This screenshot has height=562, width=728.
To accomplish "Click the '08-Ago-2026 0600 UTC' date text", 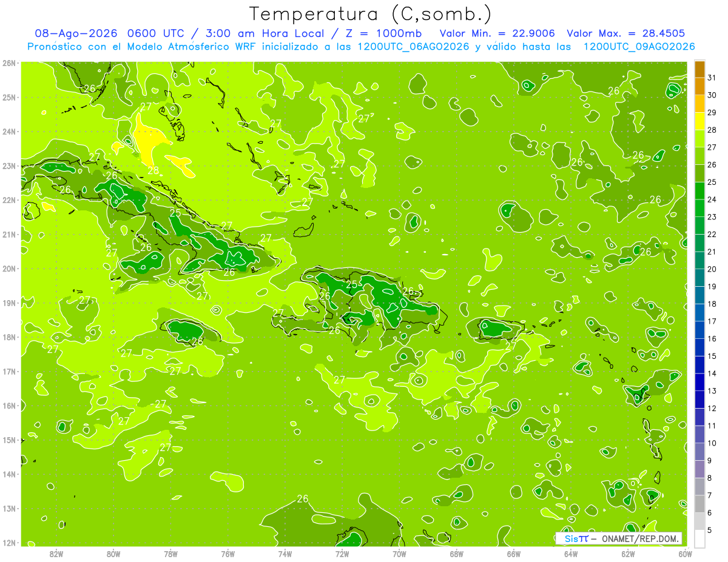I will click(x=112, y=33).
